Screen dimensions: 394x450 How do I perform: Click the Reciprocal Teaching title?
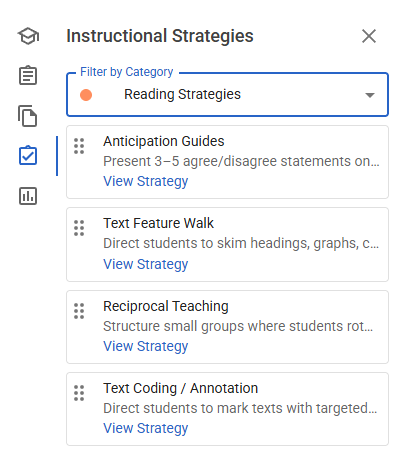coord(166,306)
